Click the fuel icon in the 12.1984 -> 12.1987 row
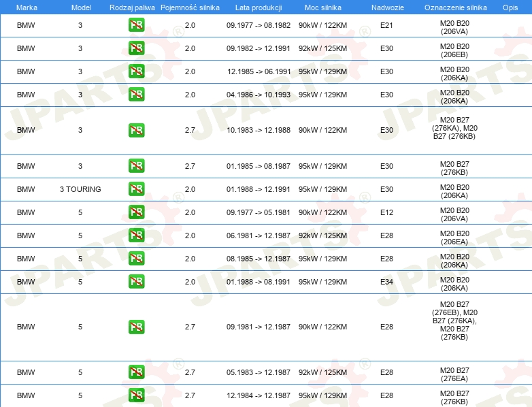The height and width of the screenshot is (407, 532). click(136, 395)
